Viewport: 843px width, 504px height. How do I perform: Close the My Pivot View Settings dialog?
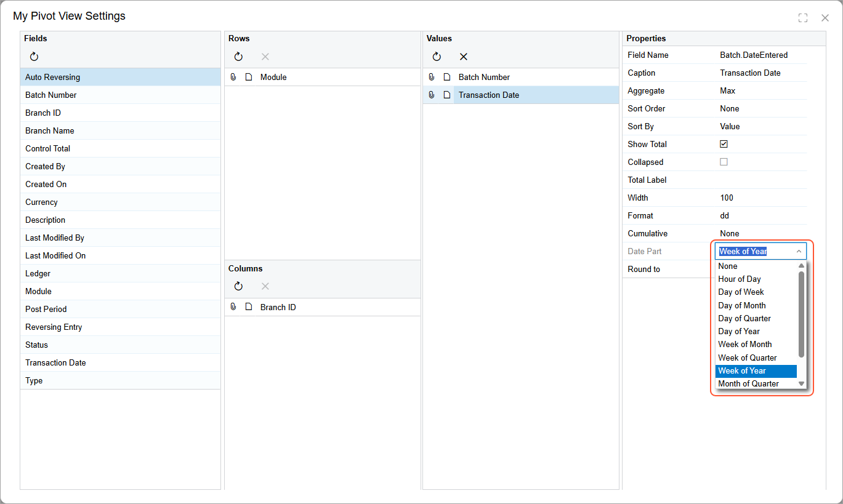(x=825, y=18)
